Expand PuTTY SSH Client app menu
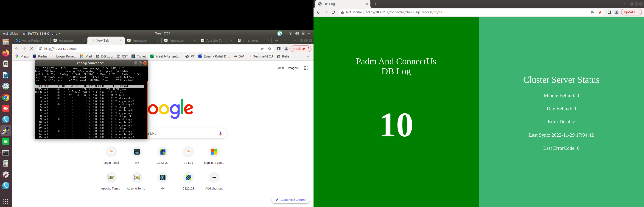Image resolution: width=644 pixels, height=207 pixels. pos(42,33)
